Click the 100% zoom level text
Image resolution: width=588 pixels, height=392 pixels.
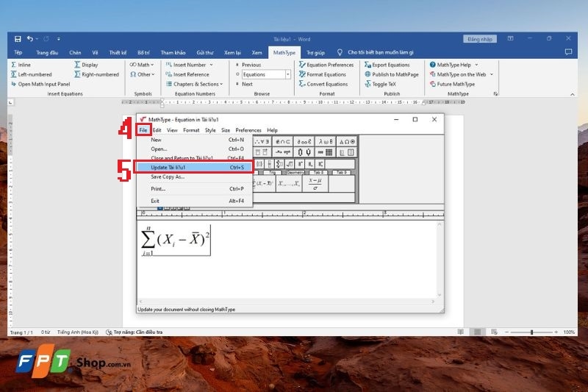(568, 332)
